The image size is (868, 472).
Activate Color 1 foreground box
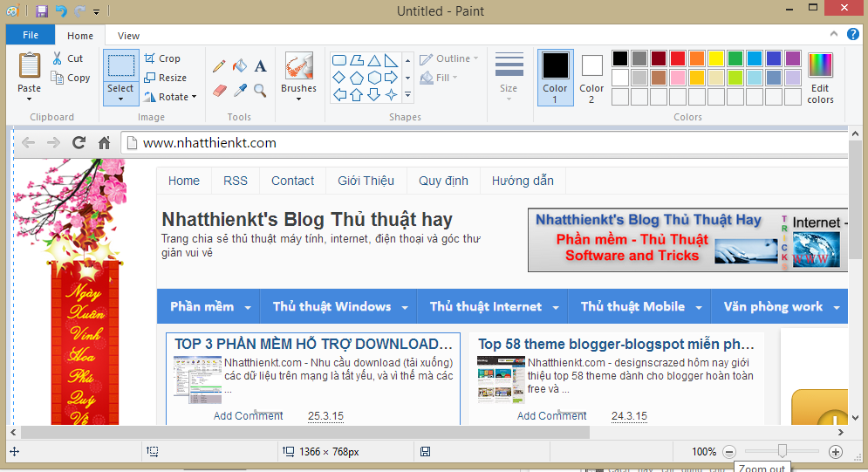(555, 78)
